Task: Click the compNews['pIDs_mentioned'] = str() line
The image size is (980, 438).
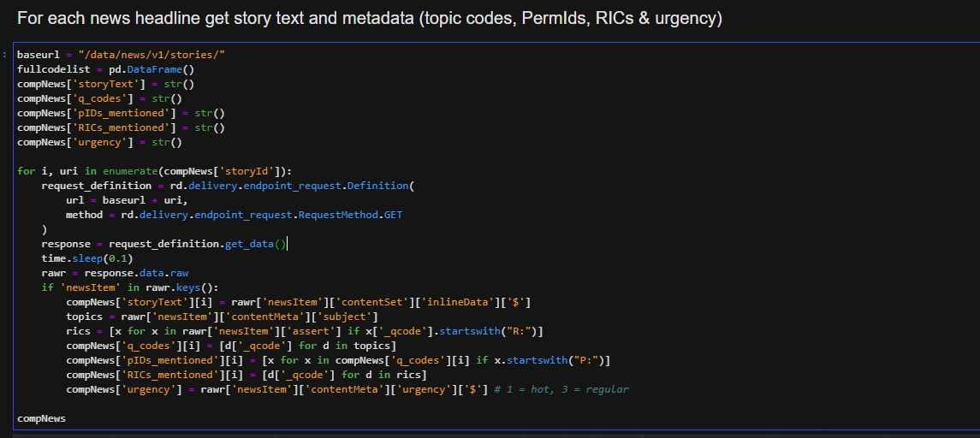Action: tap(121, 113)
